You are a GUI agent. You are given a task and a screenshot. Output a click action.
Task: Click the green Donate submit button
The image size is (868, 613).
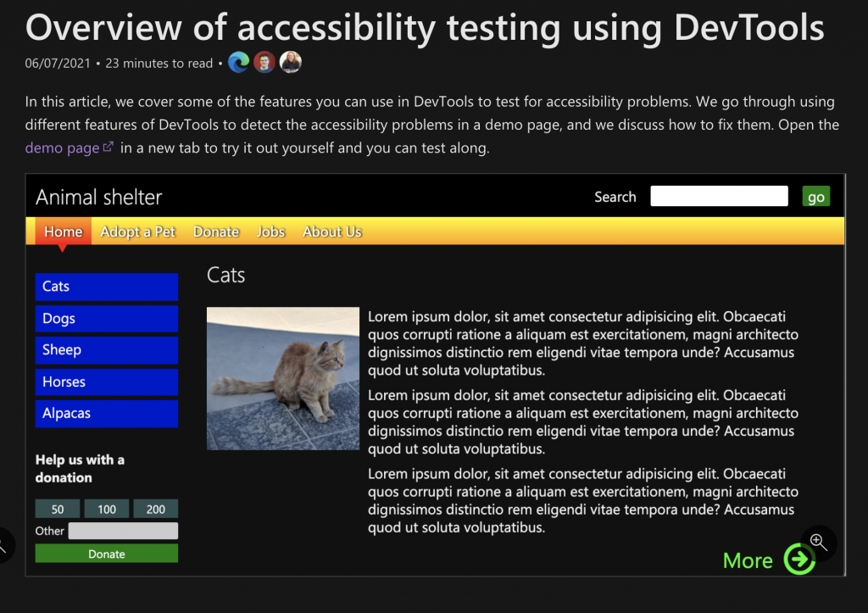[x=107, y=554]
